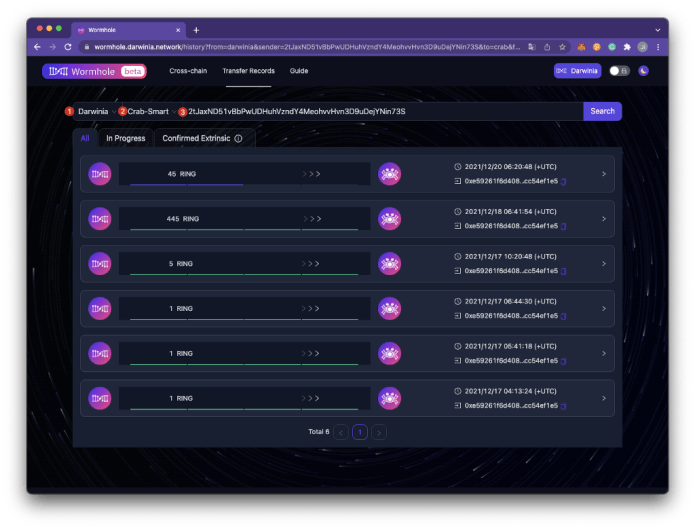Click the Wormhole beta logo
The width and height of the screenshot is (695, 529).
(94, 71)
